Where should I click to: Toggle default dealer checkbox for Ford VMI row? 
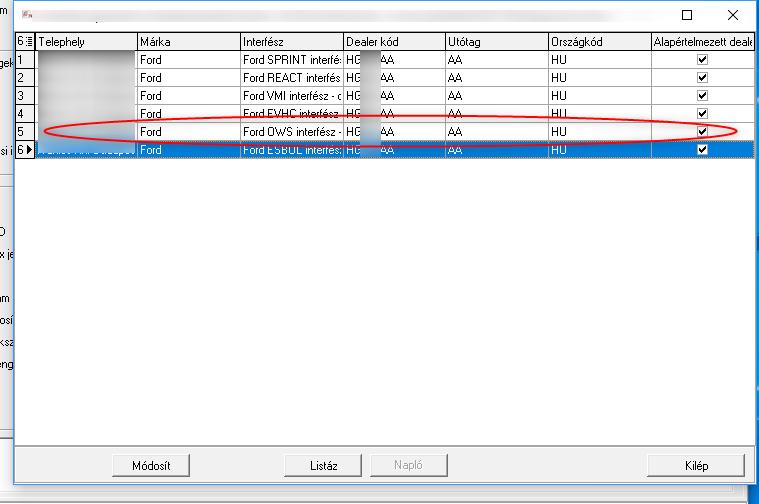pos(702,95)
